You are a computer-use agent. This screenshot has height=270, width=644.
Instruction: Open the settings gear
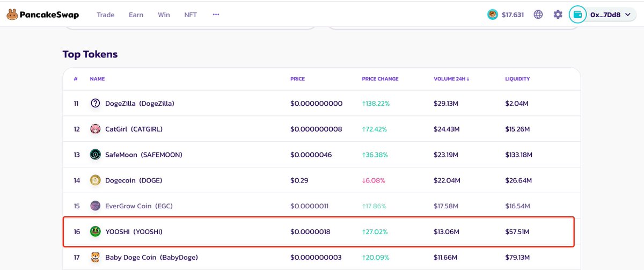coord(558,14)
